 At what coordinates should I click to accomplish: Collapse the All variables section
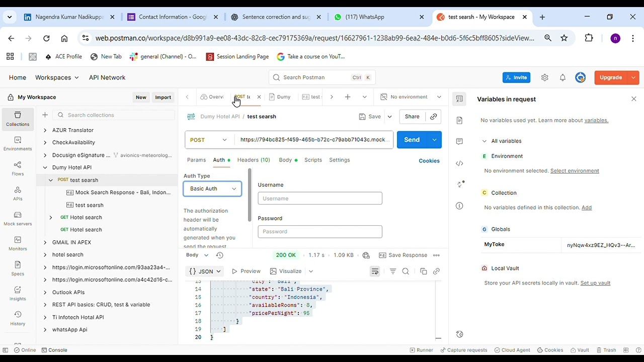tap(485, 141)
